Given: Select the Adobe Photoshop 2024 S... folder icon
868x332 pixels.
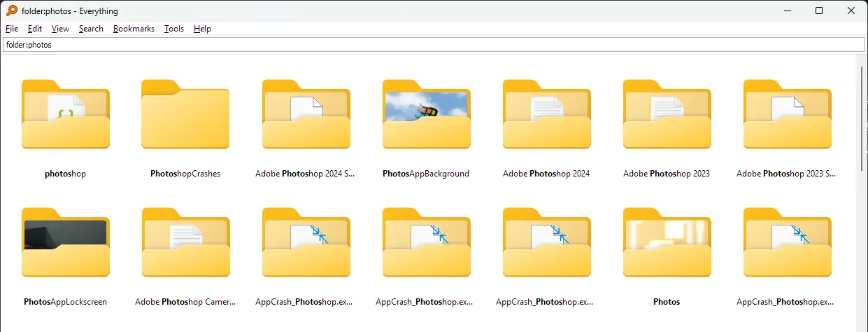Looking at the screenshot, I should 306,114.
